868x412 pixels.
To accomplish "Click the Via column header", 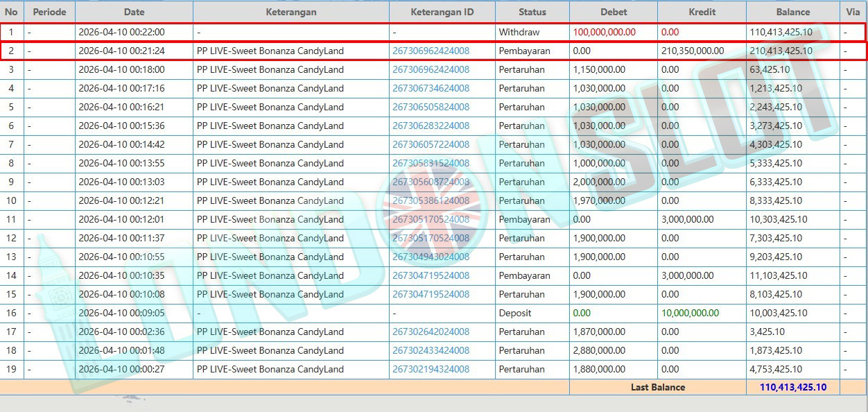I will (x=852, y=12).
